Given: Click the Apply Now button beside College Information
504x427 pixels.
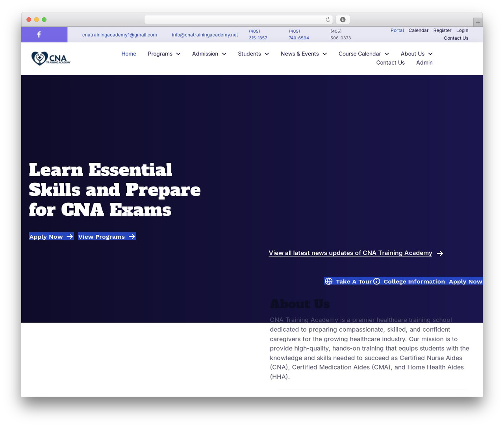Looking at the screenshot, I should [465, 281].
